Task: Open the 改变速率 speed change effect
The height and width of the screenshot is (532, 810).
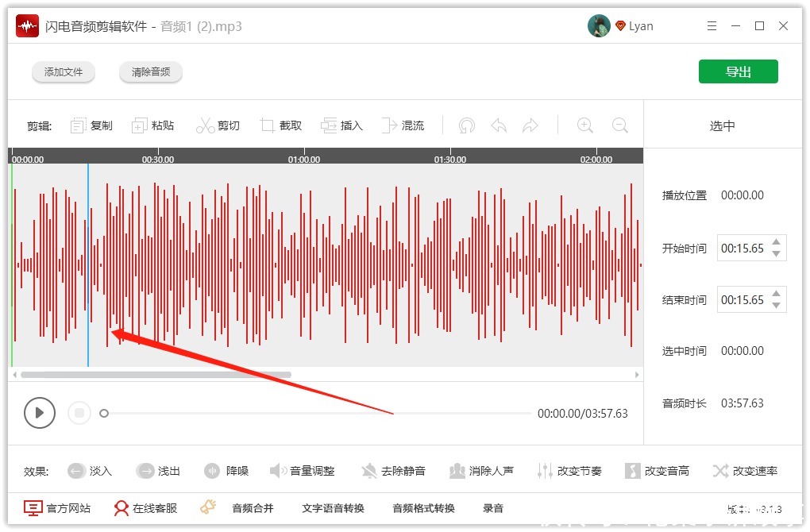Action: pos(744,470)
